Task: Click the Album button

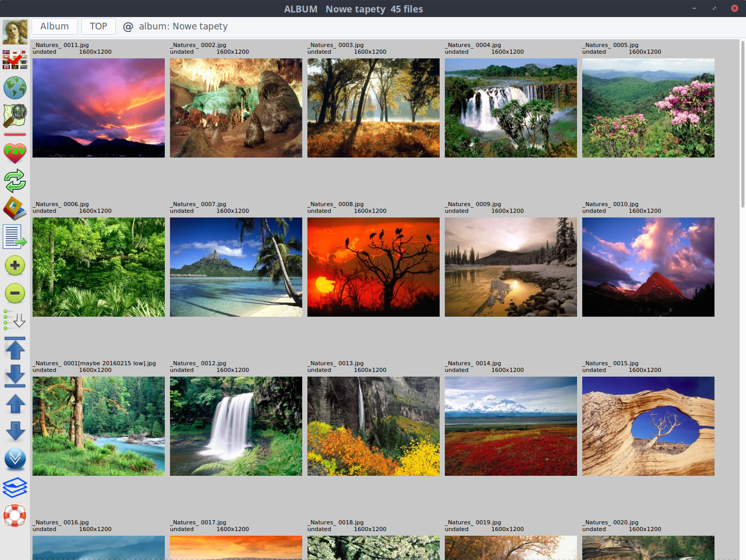Action: pos(55,26)
